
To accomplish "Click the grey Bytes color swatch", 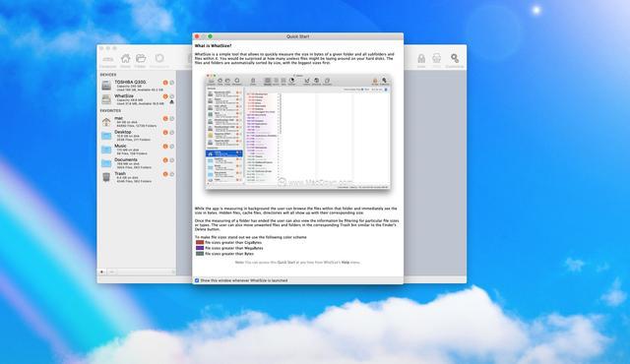I will pyautogui.click(x=200, y=254).
